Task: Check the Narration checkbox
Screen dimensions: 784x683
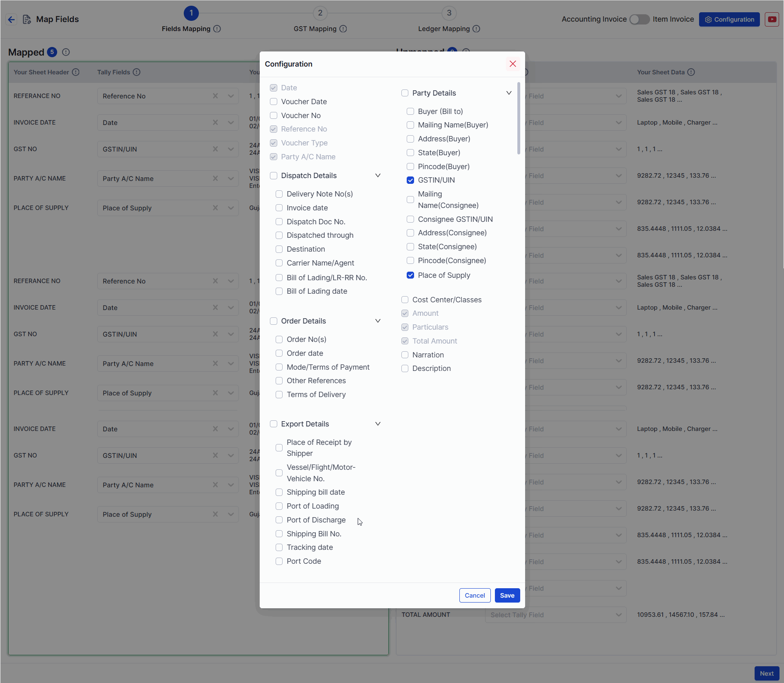Action: [405, 355]
